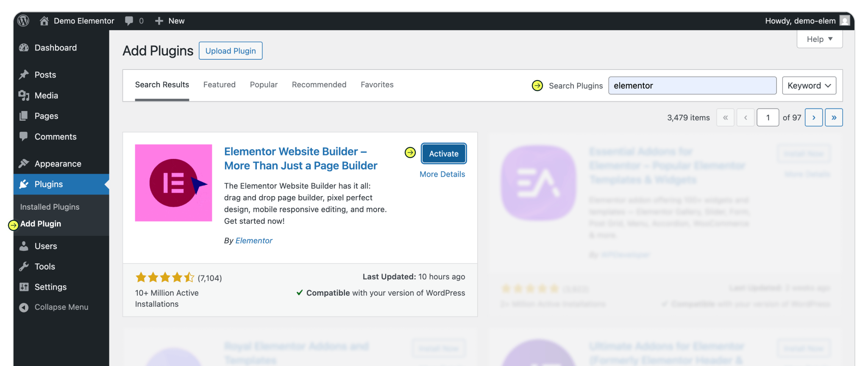Activate the Elementor Website Builder plugin
Viewport: 868px width, 366px height.
click(x=444, y=153)
